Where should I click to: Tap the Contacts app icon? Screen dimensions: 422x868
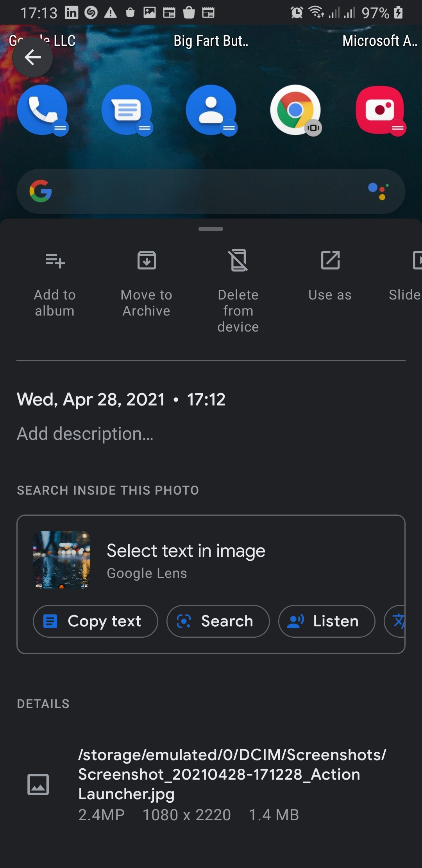click(x=211, y=110)
